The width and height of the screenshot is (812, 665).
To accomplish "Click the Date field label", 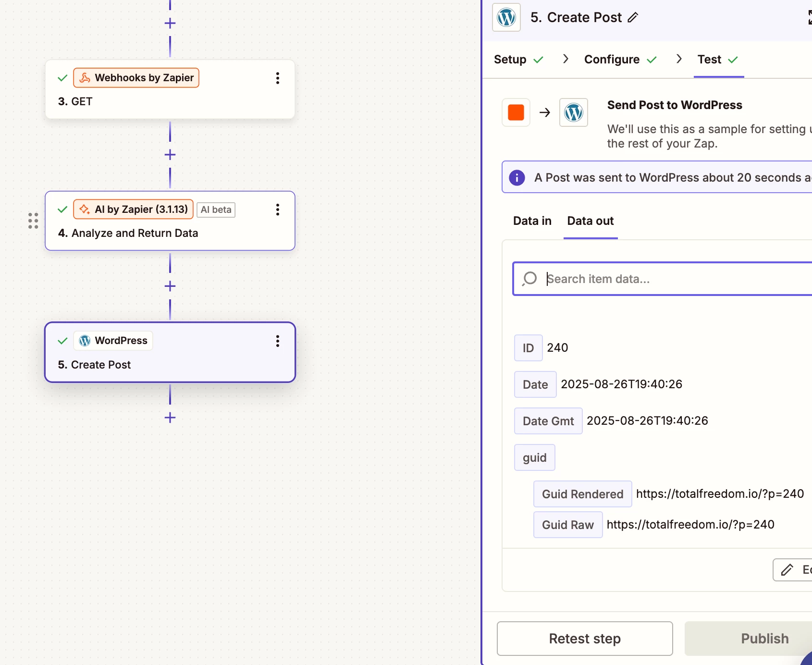I will [535, 384].
